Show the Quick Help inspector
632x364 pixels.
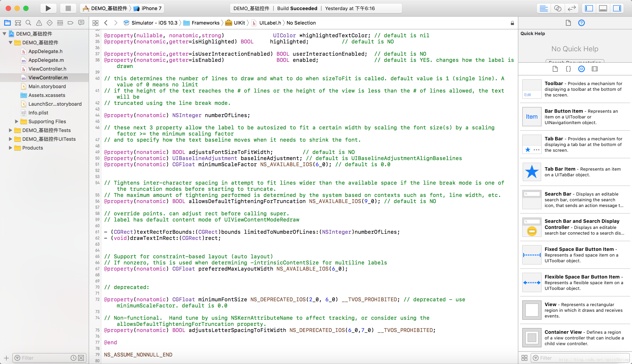pyautogui.click(x=582, y=23)
